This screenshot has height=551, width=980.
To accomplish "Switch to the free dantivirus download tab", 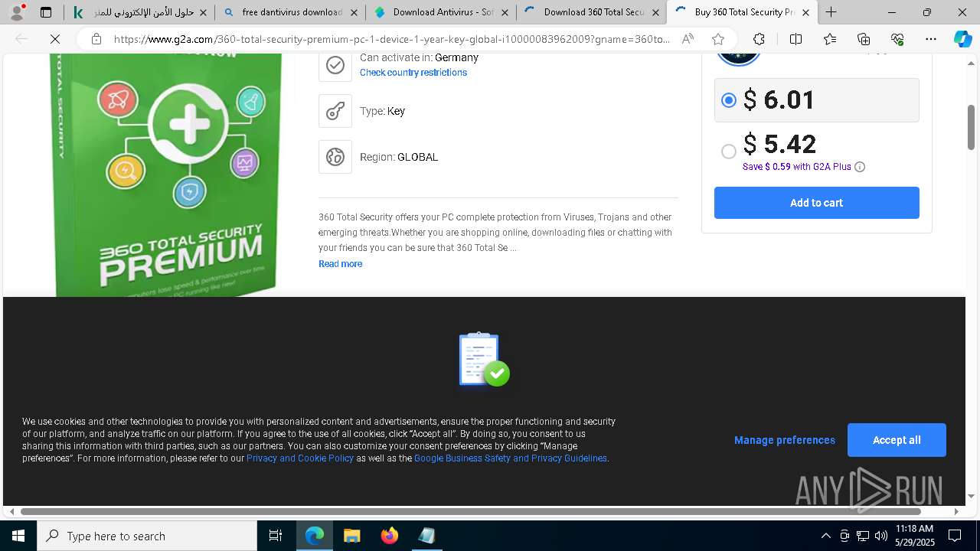I will pyautogui.click(x=289, y=12).
